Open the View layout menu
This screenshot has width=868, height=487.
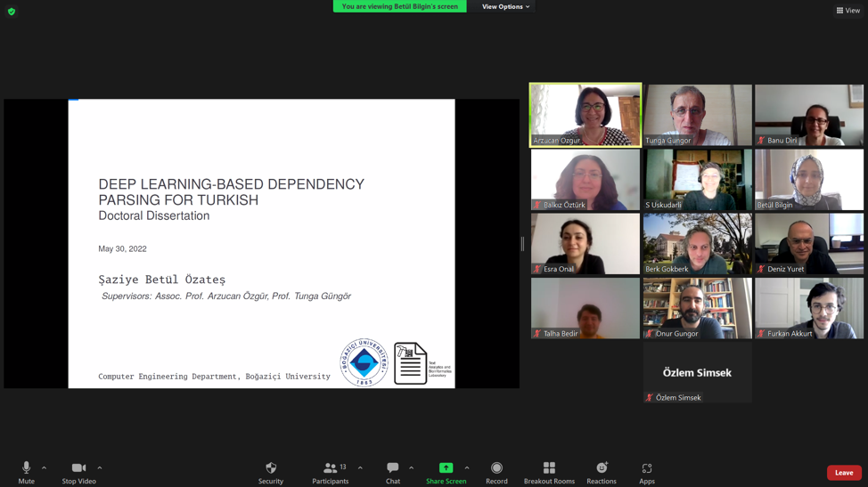848,11
